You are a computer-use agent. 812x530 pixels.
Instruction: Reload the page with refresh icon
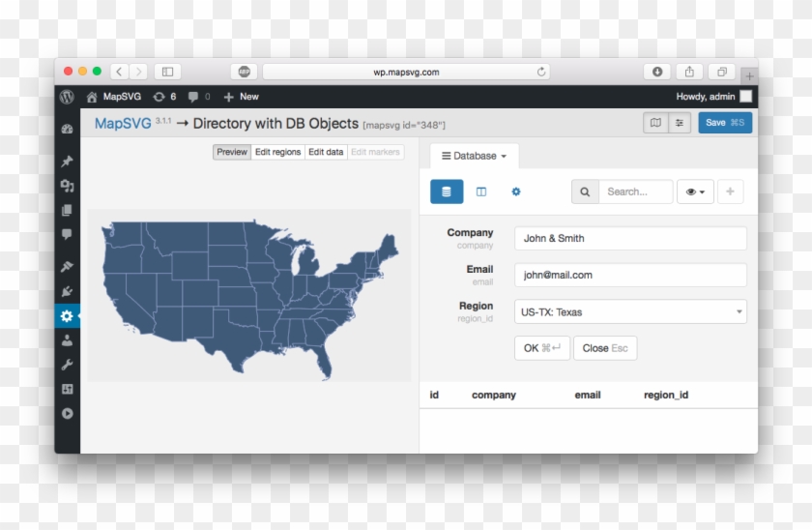(x=541, y=72)
